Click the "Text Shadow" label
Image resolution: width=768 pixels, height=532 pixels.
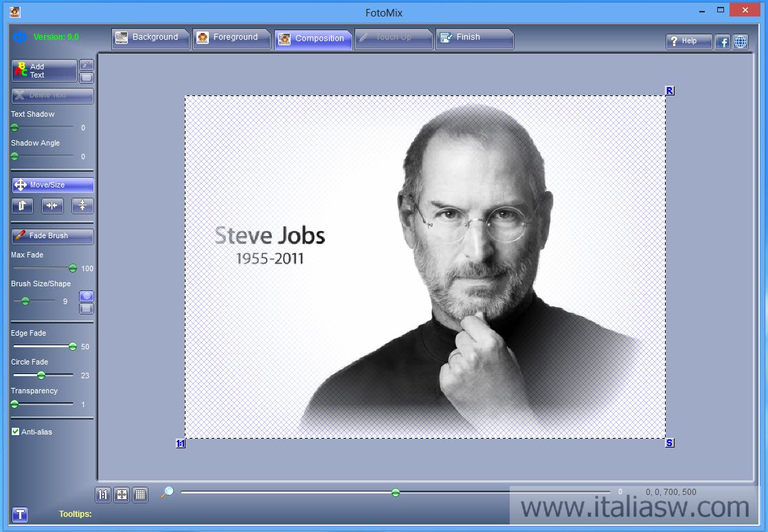pyautogui.click(x=33, y=114)
